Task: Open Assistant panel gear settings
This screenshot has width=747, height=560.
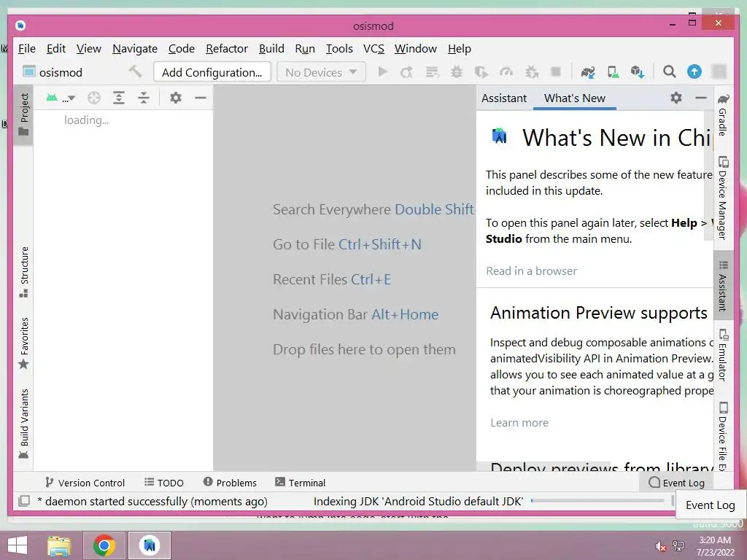Action: [676, 98]
